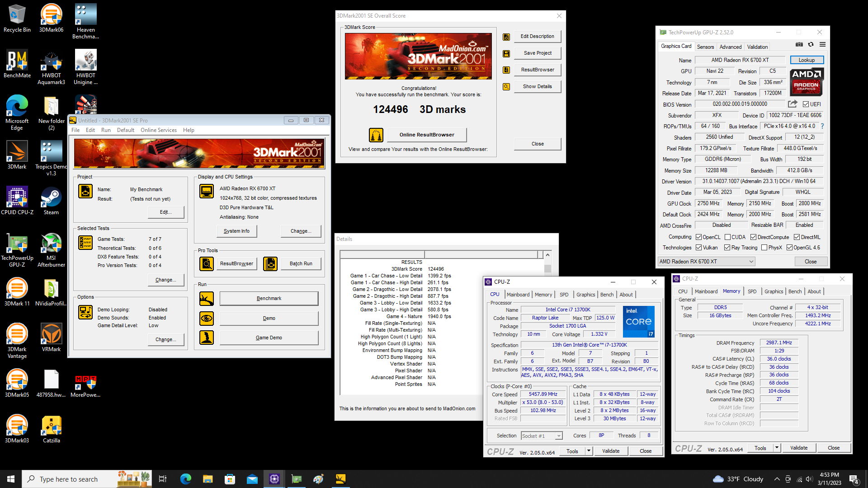
Task: Toggle the DirectCompute checkbox
Action: (x=753, y=237)
